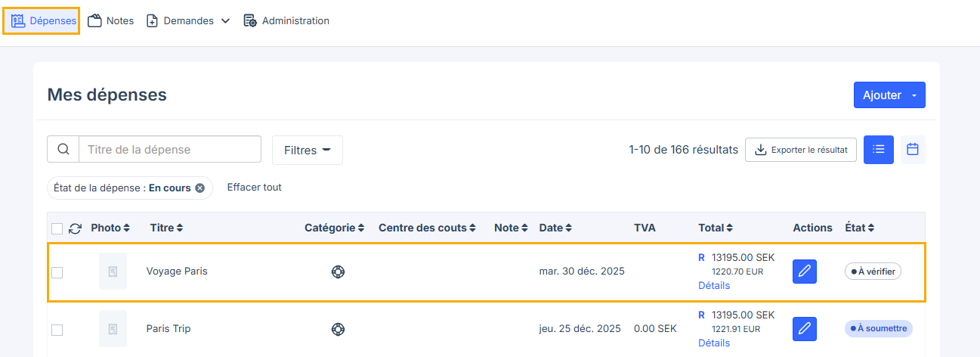Export the result list
Viewport: 980px width, 357px height.
(x=801, y=150)
